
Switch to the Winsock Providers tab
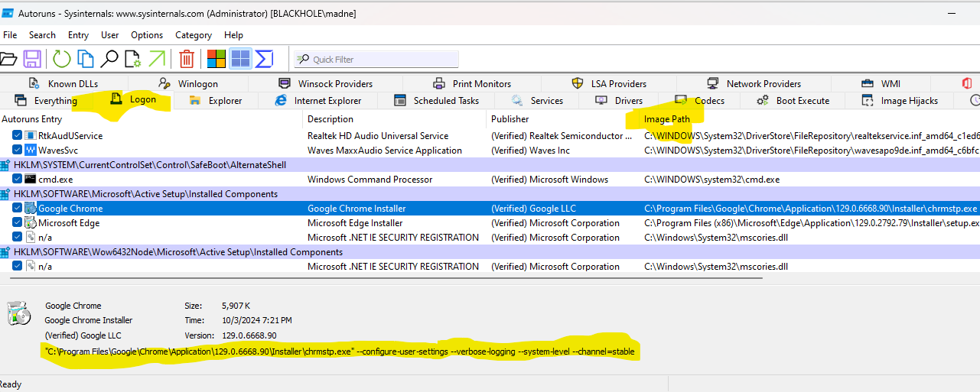point(325,84)
